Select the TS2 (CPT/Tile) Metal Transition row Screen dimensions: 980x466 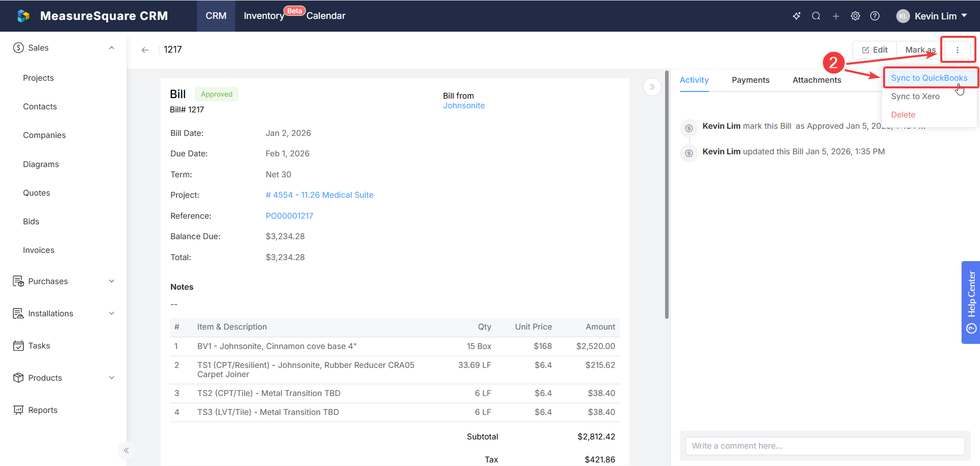pos(395,393)
